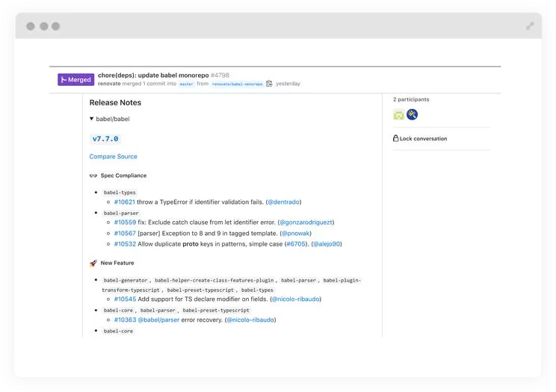
Task: Open the @pnowak user profile
Action: [x=296, y=233]
